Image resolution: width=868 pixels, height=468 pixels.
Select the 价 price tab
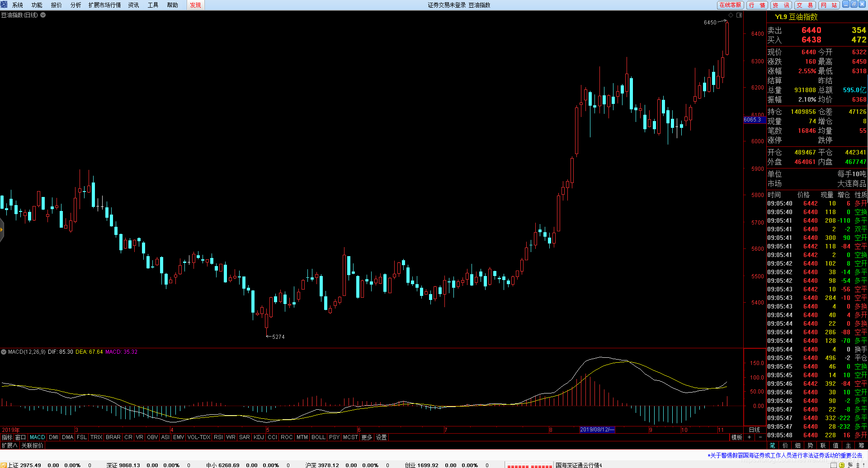tap(785, 445)
